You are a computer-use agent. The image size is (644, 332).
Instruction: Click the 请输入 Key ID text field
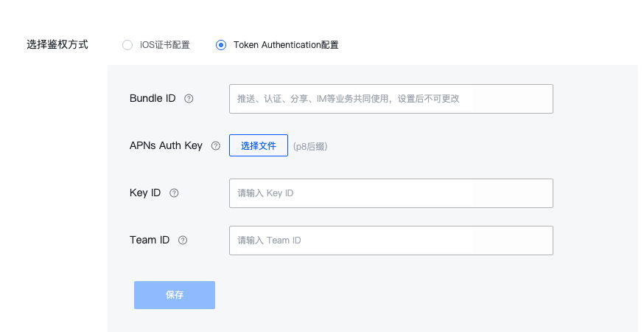pos(391,193)
